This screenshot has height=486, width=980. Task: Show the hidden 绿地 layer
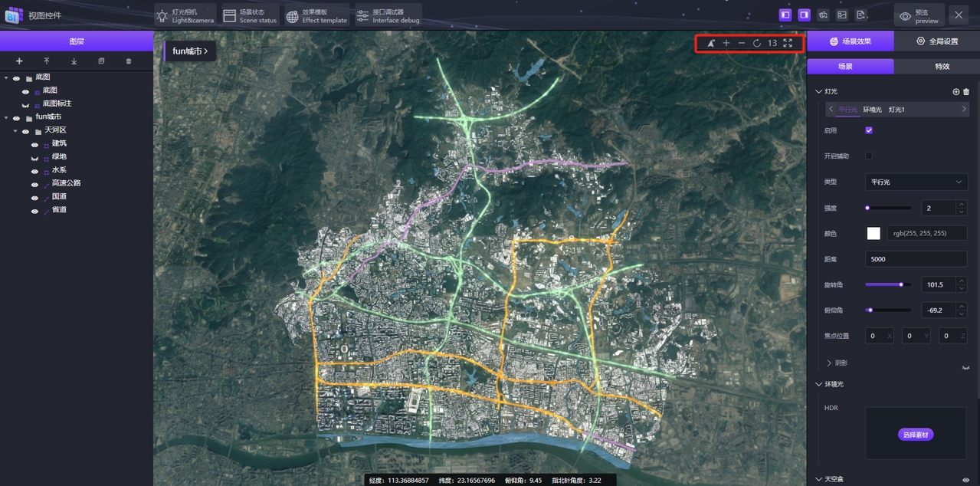[x=34, y=157]
